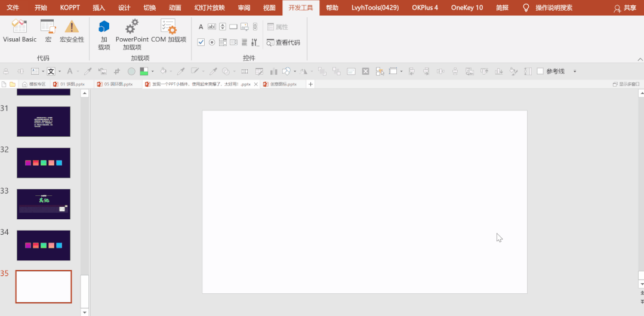The image size is (644, 316).
Task: Open More Controls wrench icon
Action: click(255, 42)
